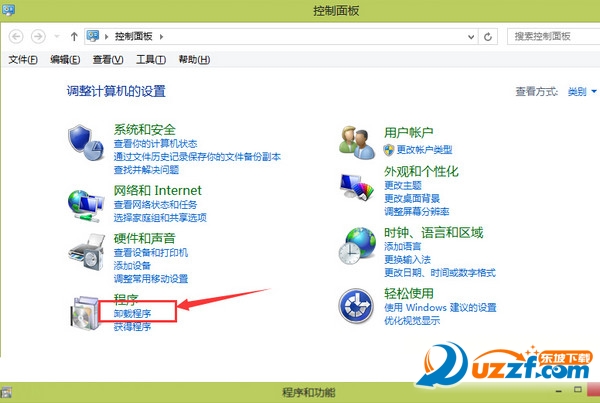
Task: Click the Network and Internet globe icon
Action: (x=85, y=202)
